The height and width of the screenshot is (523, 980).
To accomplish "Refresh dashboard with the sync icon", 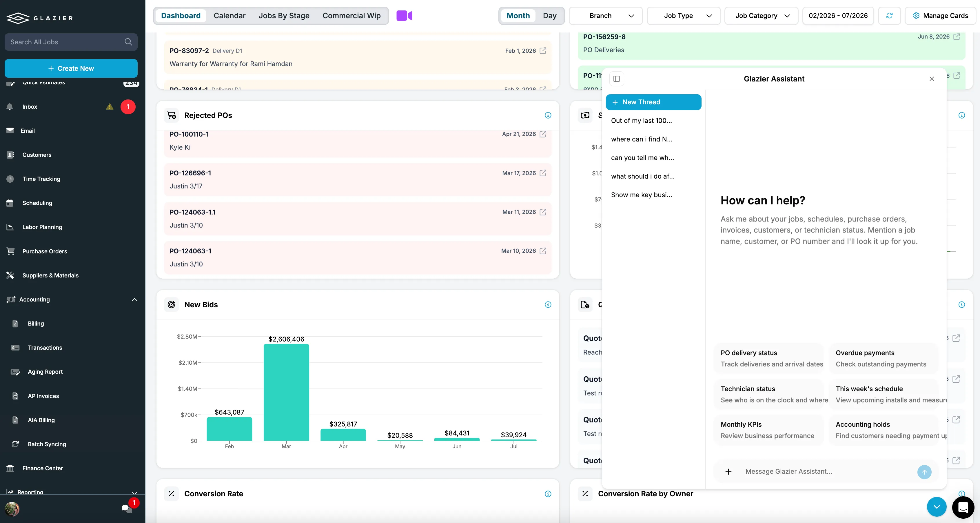I will [889, 16].
